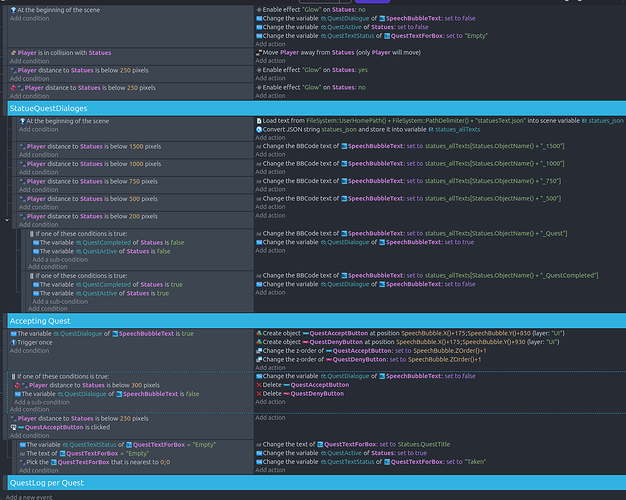Select the set QuestTextStatus to "Taken" action
Viewport: 626px width, 500px height.
(x=382, y=461)
